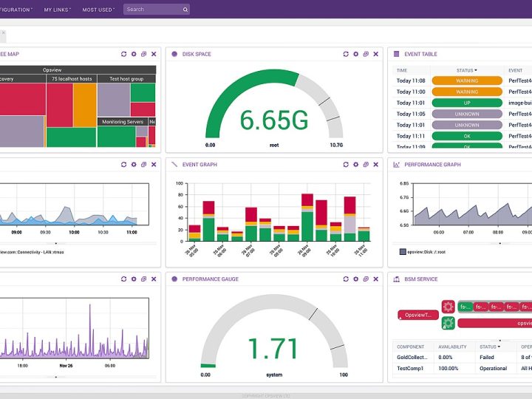Viewport: 532px width, 399px height.
Task: Click the Event Graph duplicate dashlet icon
Action: [366, 165]
